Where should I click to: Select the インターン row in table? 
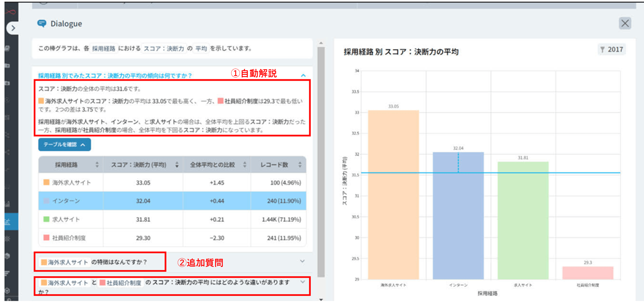172,201
